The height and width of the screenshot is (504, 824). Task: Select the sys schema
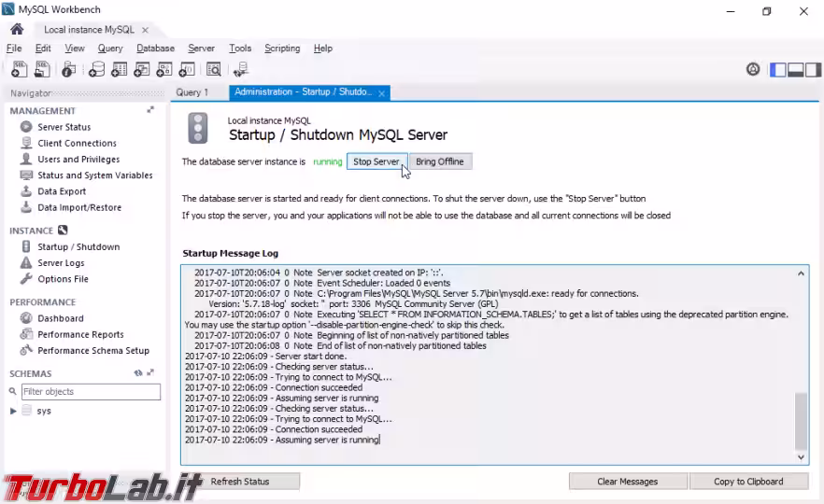pyautogui.click(x=44, y=411)
